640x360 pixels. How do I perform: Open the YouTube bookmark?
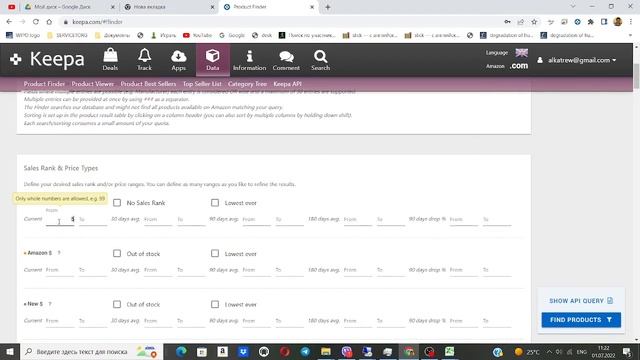[198, 36]
